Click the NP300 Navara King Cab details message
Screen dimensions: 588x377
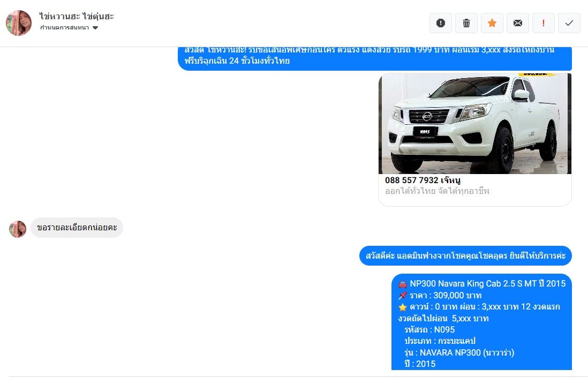coord(481,322)
